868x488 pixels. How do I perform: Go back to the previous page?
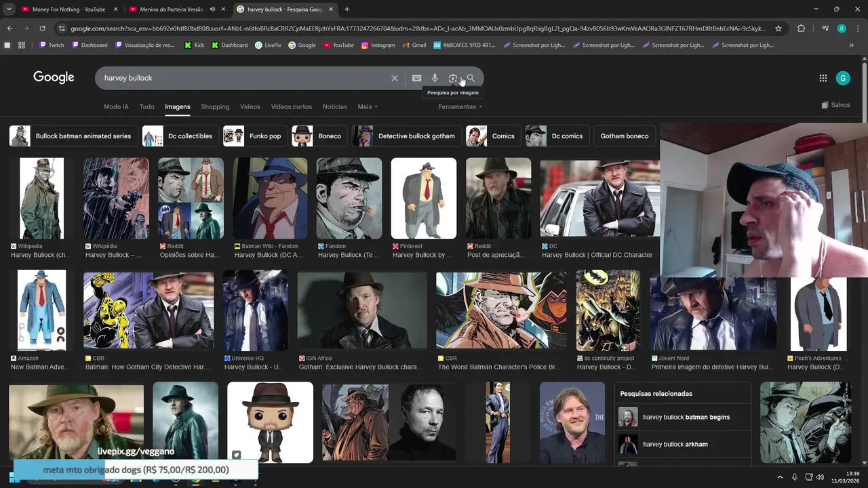pos(9,28)
